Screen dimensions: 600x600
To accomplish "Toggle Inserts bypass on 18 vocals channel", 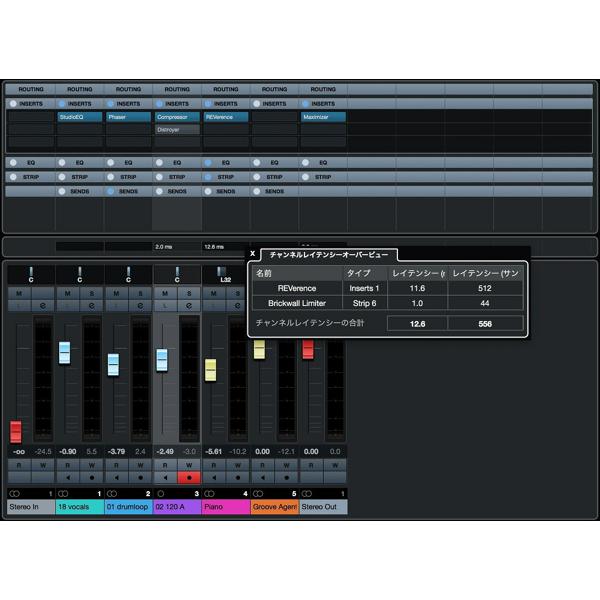I will [x=62, y=104].
